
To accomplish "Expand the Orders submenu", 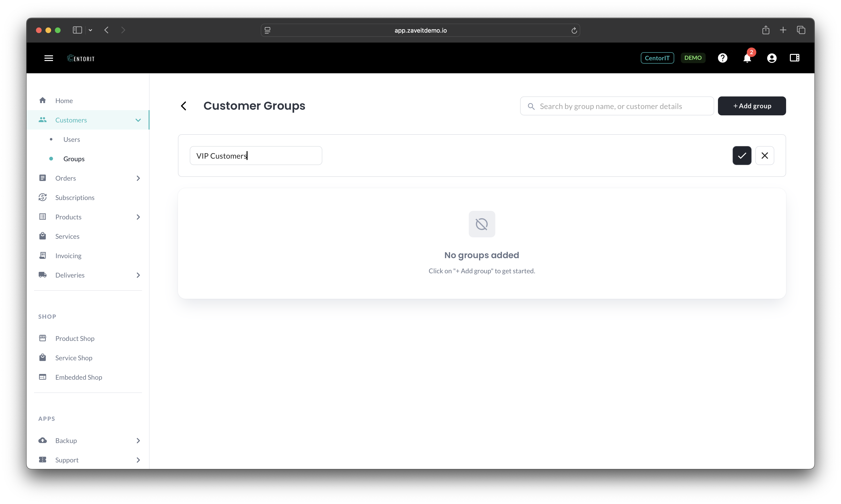I will click(x=138, y=178).
